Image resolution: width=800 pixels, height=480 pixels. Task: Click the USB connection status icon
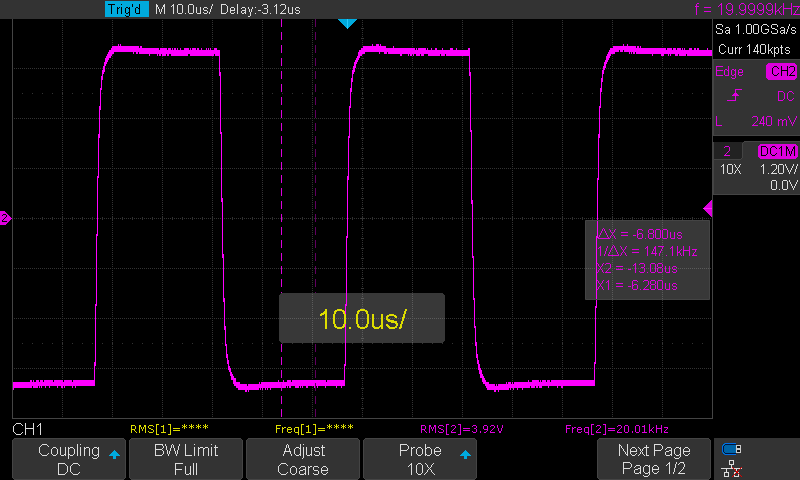tap(732, 449)
